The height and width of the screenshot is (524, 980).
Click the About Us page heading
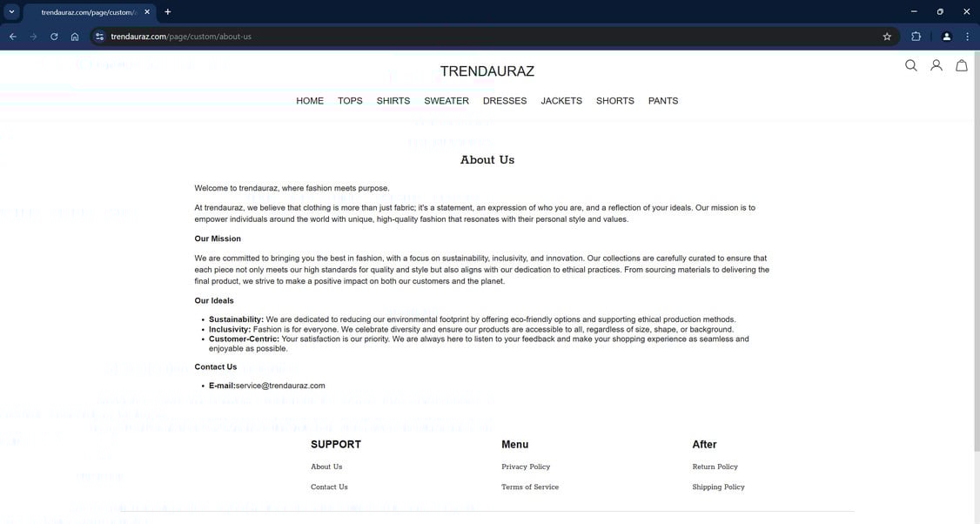[487, 159]
